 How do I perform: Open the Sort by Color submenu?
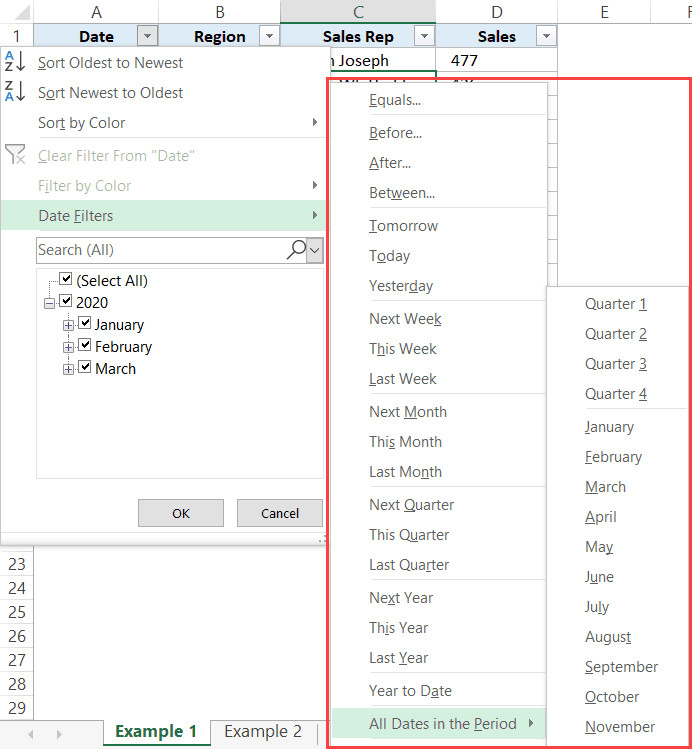pos(162,123)
